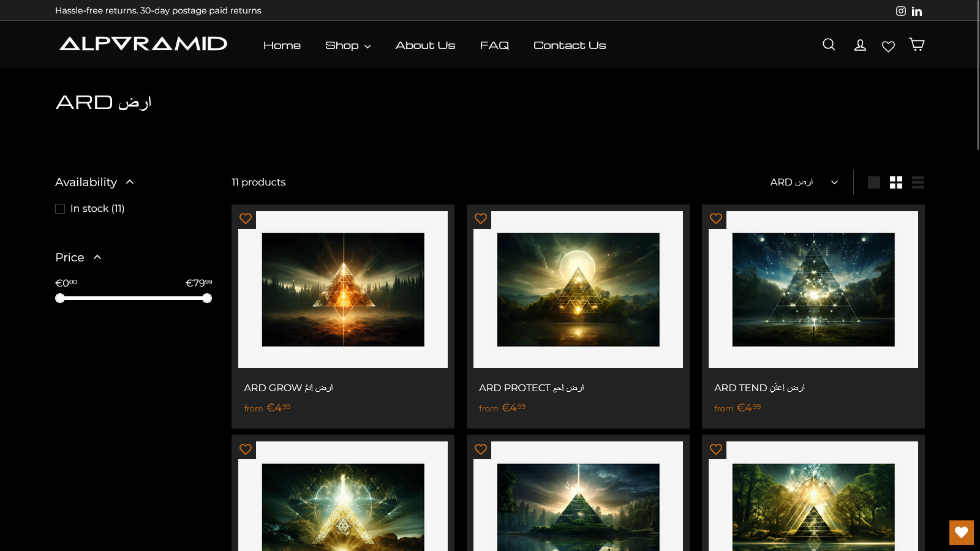The width and height of the screenshot is (980, 551).
Task: Open the shopping cart icon
Action: [x=917, y=44]
